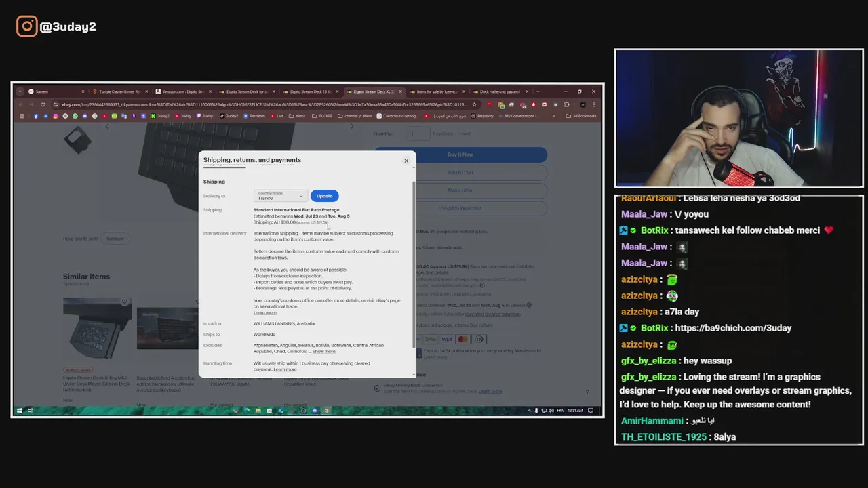Open the Windows notification center icon
This screenshot has width=868, height=488.
coord(591,411)
